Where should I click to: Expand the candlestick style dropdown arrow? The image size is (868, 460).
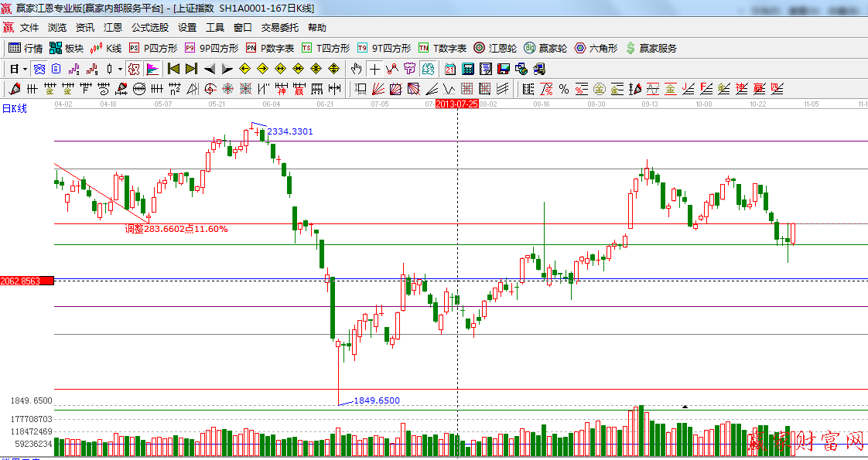(x=120, y=69)
